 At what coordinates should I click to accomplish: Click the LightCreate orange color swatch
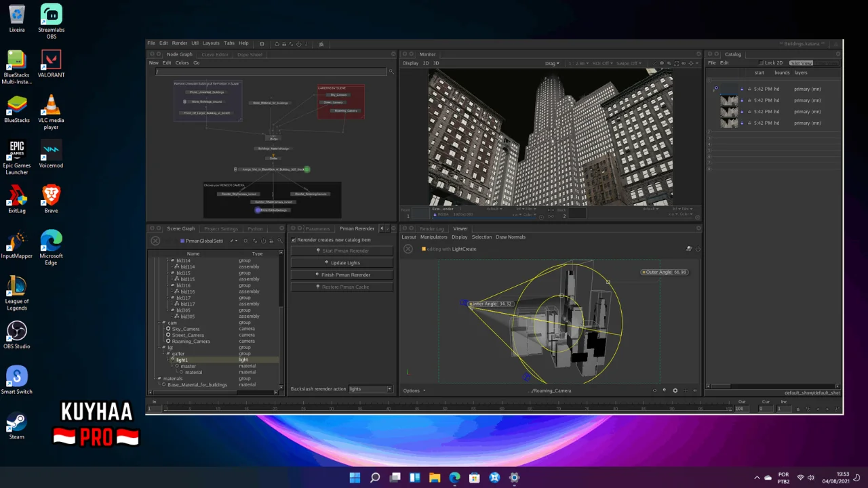click(x=424, y=249)
